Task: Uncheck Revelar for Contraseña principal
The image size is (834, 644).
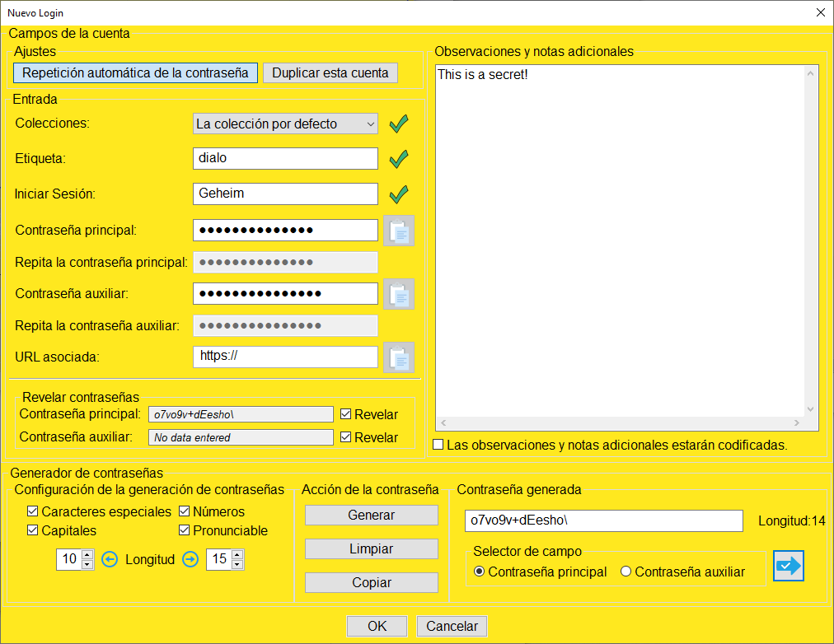Action: pyautogui.click(x=346, y=414)
